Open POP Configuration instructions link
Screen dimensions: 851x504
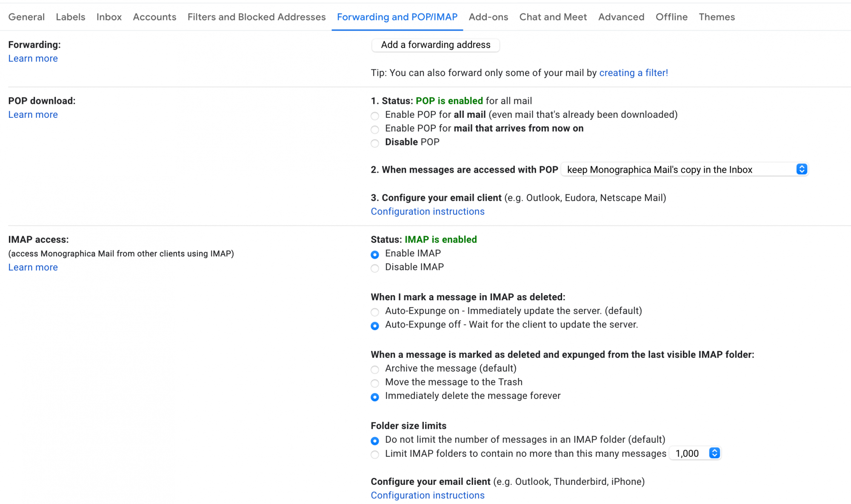(428, 211)
